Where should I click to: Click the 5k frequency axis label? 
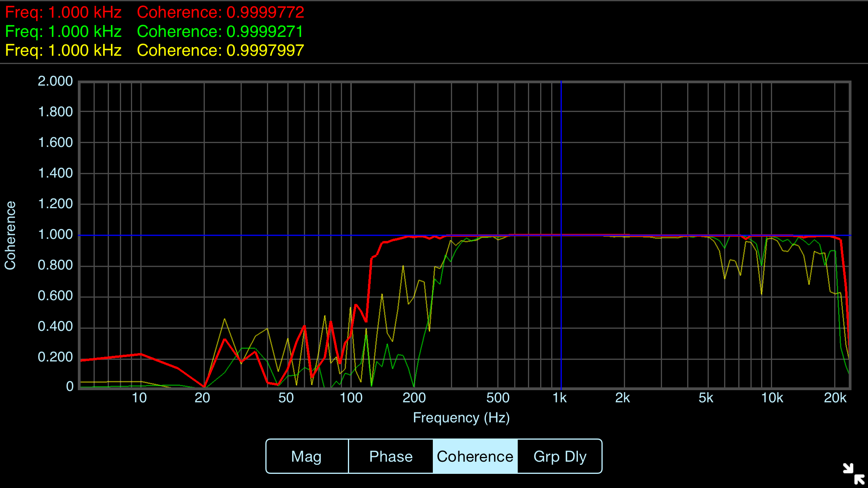pyautogui.click(x=706, y=398)
